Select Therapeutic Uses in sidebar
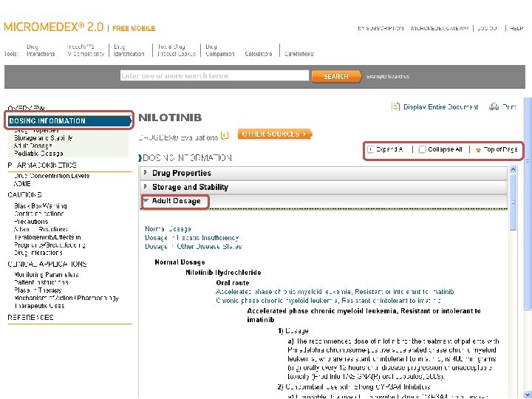This screenshot has height=399, width=532. point(39,306)
